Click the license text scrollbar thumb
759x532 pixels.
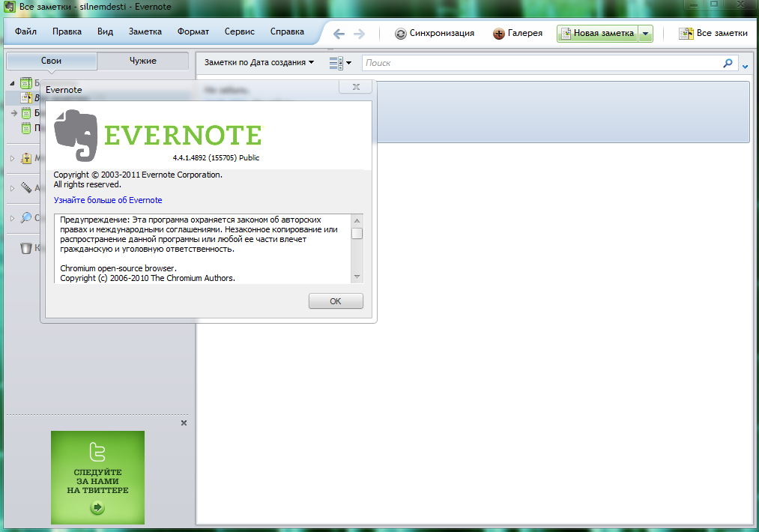pyautogui.click(x=357, y=234)
